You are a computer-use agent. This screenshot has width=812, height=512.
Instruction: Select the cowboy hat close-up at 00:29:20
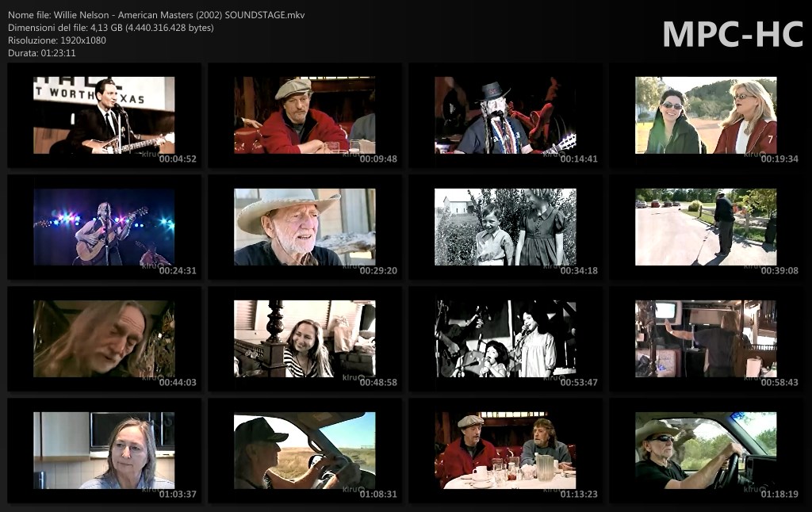tap(304, 227)
